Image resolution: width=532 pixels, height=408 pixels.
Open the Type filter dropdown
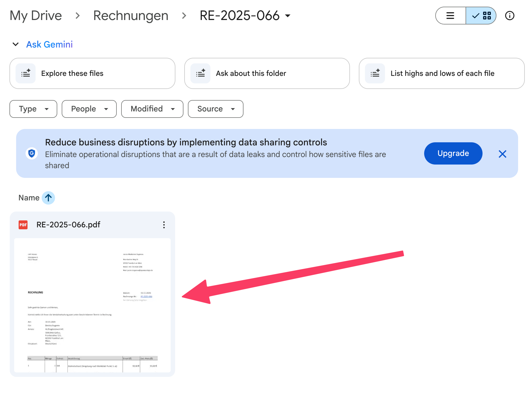click(x=33, y=109)
